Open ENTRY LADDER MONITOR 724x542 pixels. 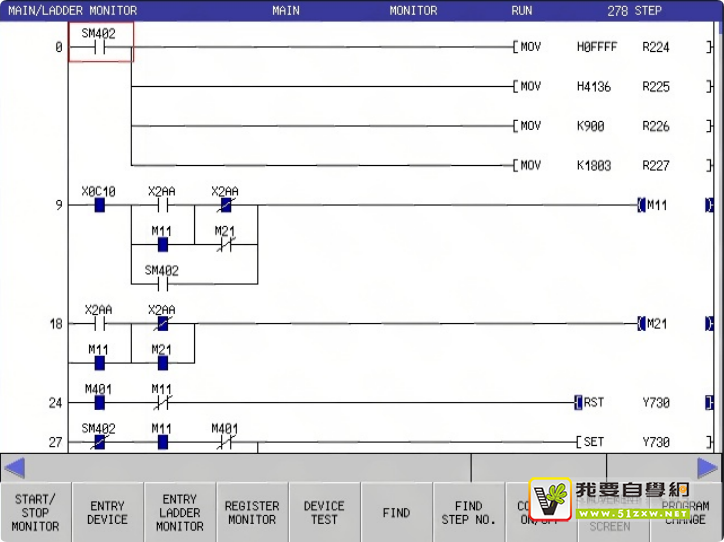(180, 512)
